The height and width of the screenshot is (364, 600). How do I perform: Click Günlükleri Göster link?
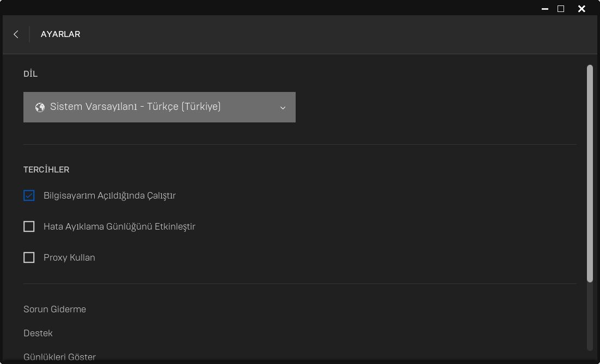coord(60,357)
